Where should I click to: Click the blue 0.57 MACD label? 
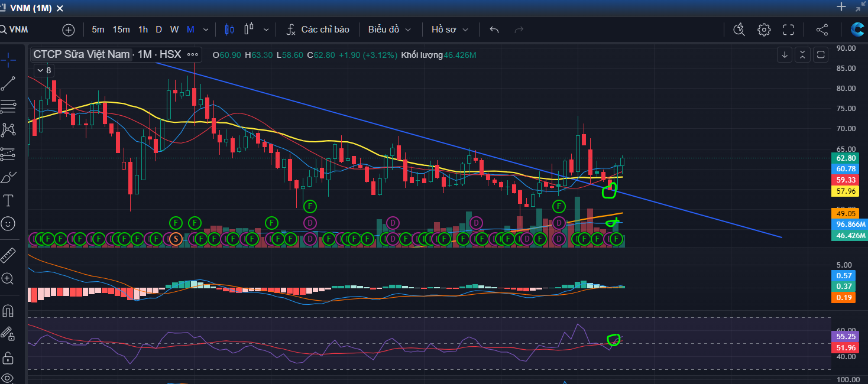844,275
